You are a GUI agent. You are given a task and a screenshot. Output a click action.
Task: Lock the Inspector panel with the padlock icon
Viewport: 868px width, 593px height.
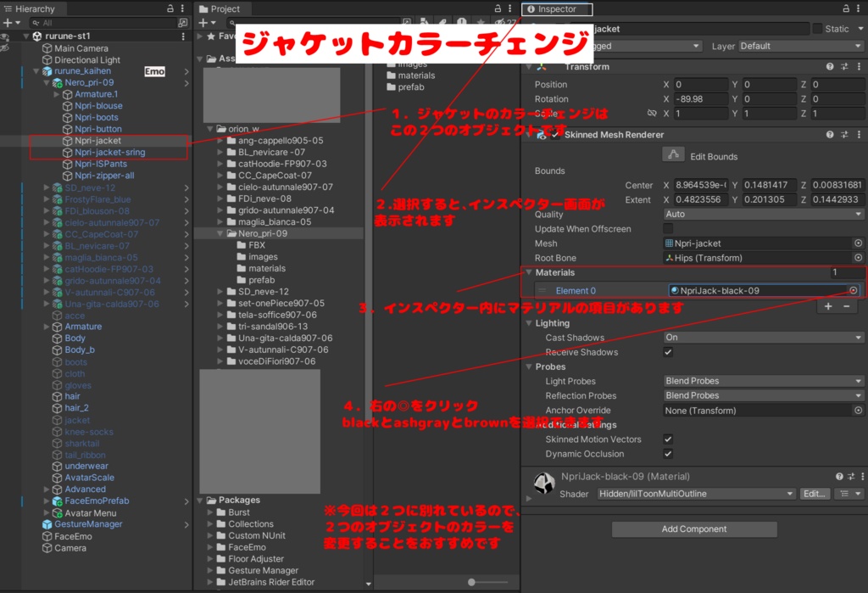846,8
